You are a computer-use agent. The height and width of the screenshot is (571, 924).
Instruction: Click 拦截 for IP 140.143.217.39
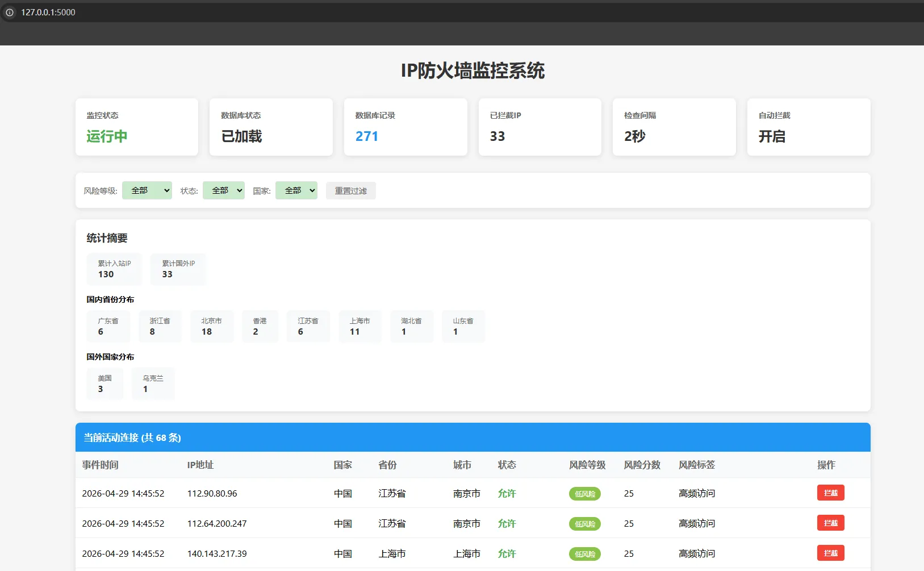(x=831, y=553)
